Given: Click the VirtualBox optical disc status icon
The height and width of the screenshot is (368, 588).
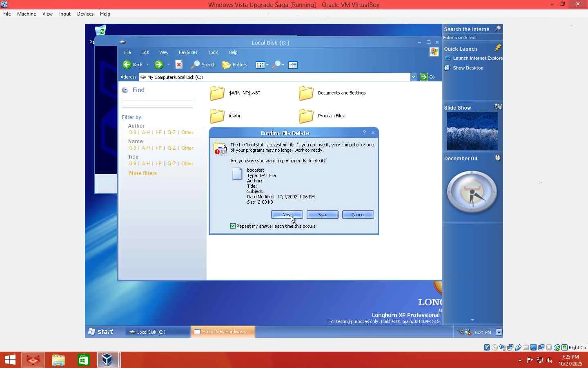Looking at the screenshot, I should point(495,348).
